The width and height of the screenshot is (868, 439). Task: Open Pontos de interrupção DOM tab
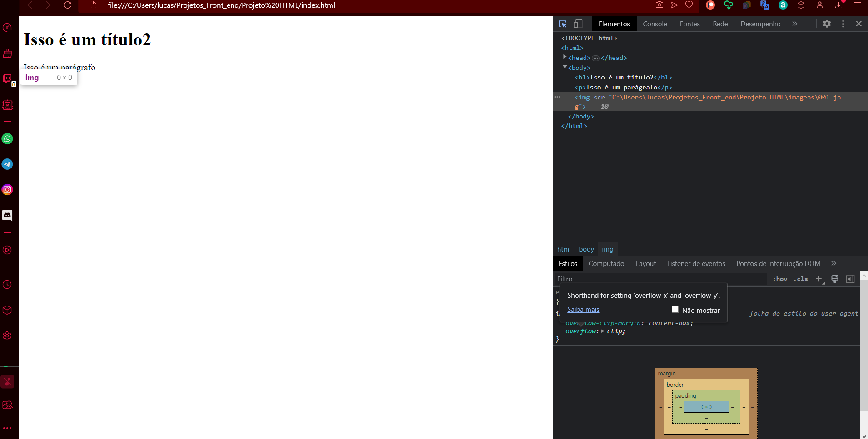(x=779, y=264)
